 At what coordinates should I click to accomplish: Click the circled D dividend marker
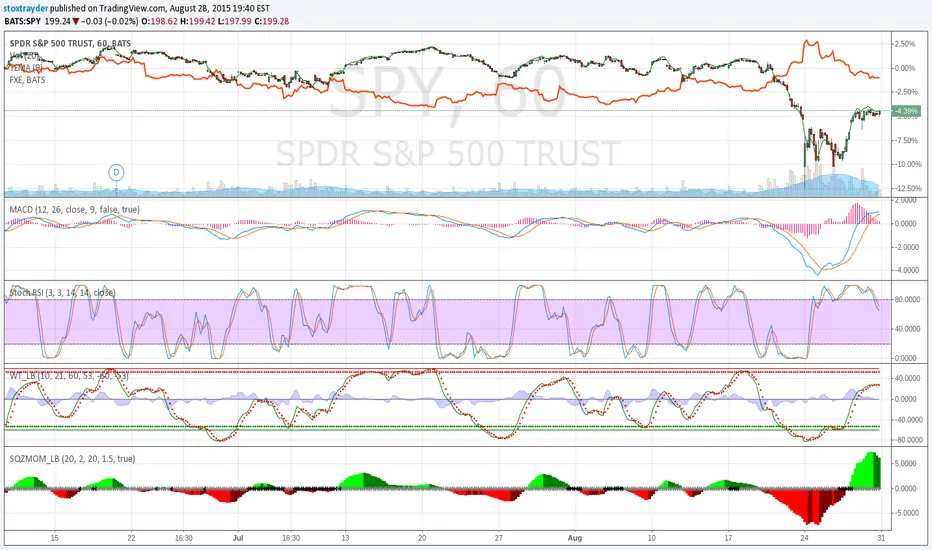pos(116,172)
